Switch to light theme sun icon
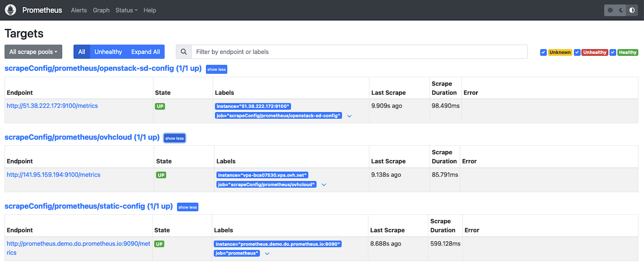 (610, 10)
